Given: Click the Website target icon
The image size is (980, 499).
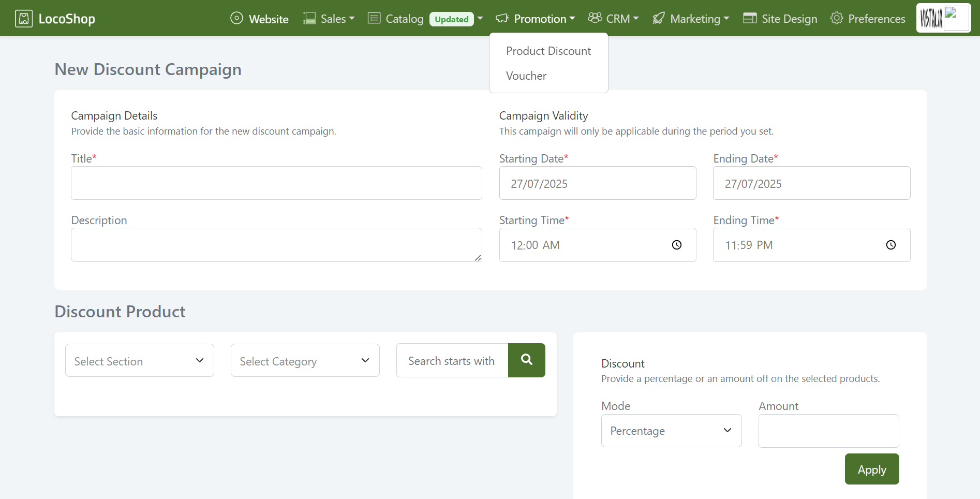Looking at the screenshot, I should point(236,18).
